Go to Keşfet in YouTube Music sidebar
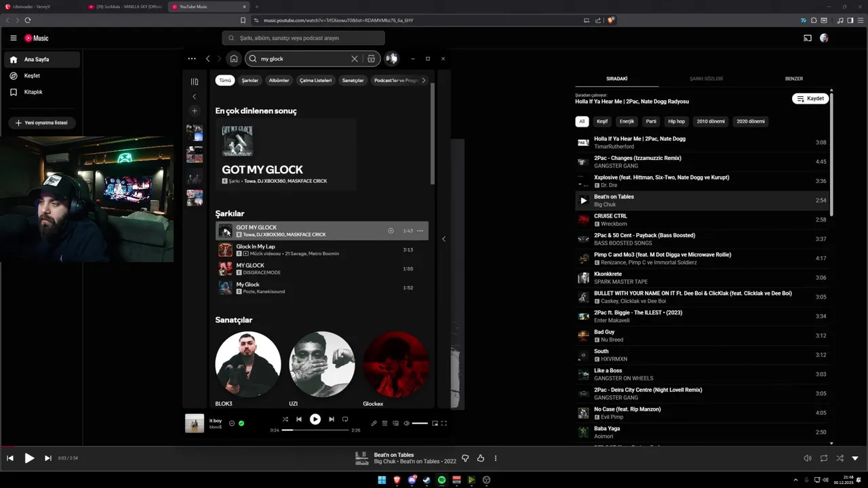This screenshot has width=868, height=488. click(x=42, y=76)
